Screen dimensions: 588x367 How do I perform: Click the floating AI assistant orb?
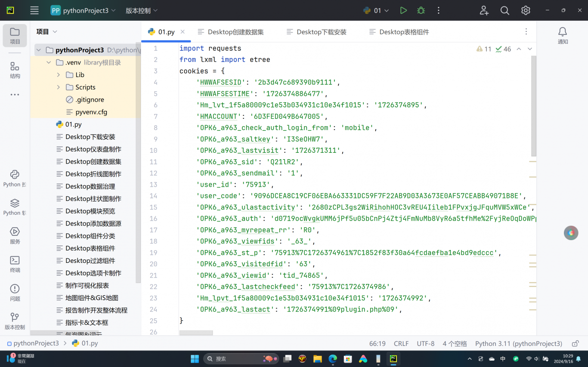pyautogui.click(x=571, y=233)
